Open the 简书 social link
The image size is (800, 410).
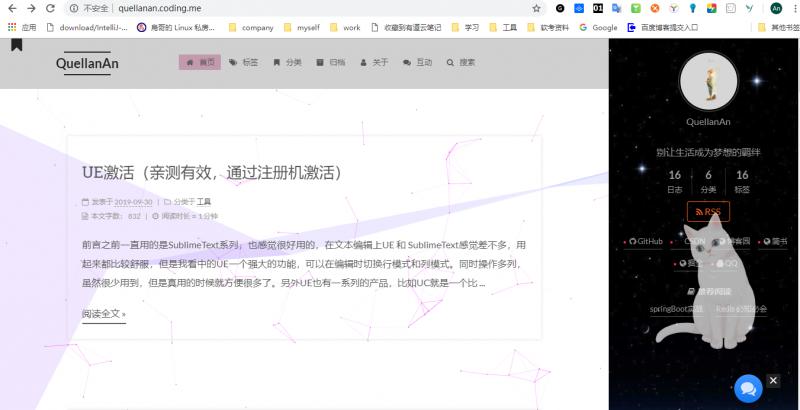(776, 241)
